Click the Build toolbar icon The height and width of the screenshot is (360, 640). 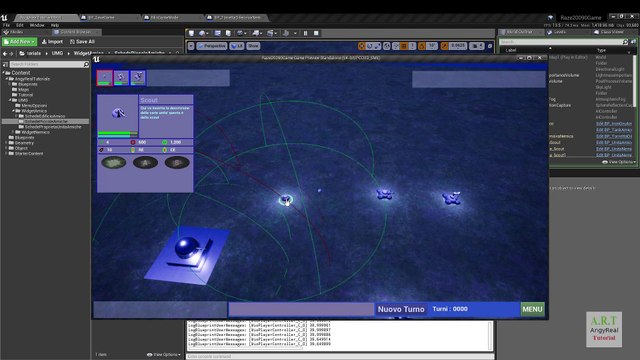286,33
